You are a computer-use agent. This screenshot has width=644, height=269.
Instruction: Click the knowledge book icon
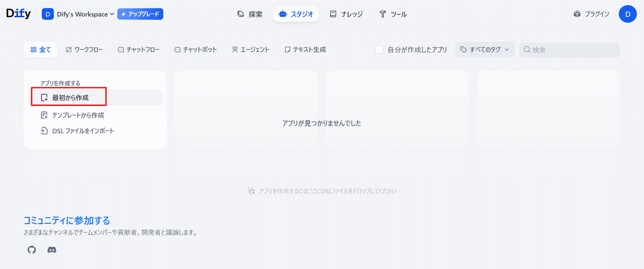333,14
